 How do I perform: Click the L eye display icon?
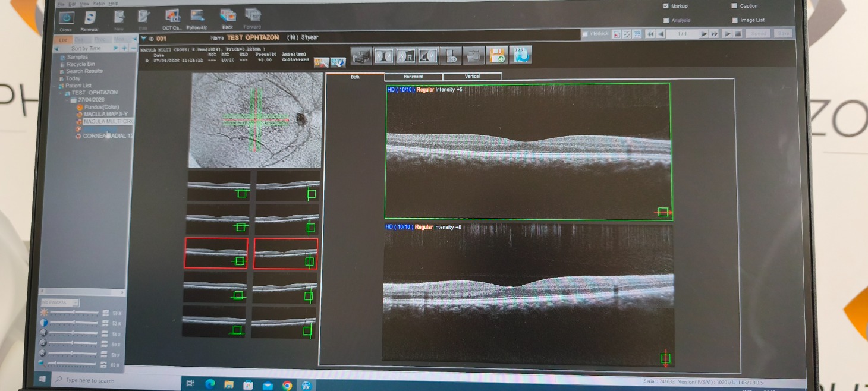(427, 56)
